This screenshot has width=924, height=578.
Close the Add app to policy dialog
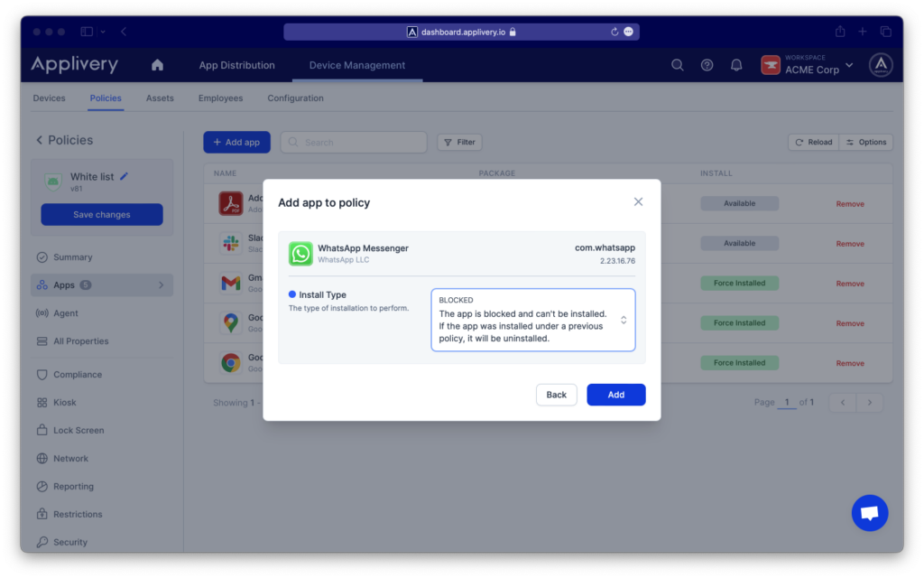click(x=638, y=201)
